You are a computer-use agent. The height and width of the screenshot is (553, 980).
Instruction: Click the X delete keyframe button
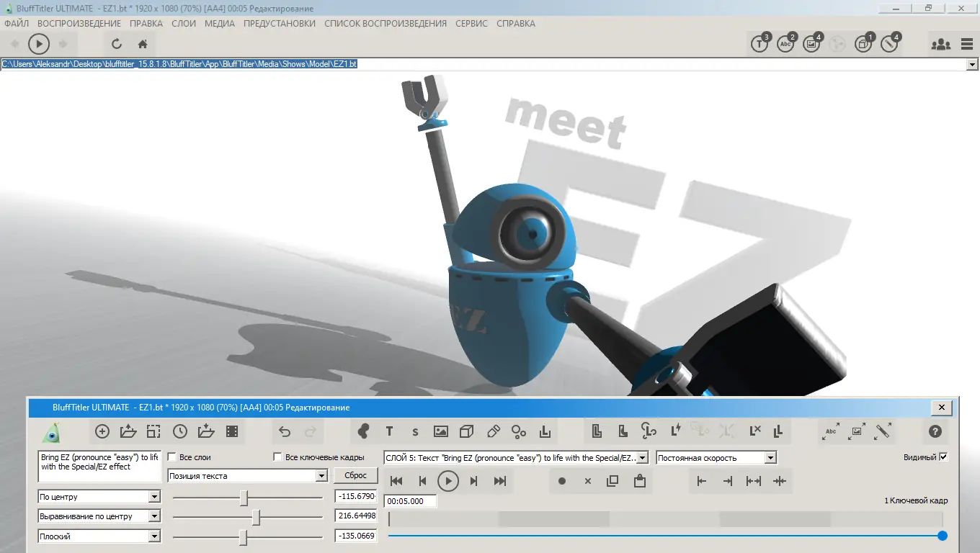587,481
